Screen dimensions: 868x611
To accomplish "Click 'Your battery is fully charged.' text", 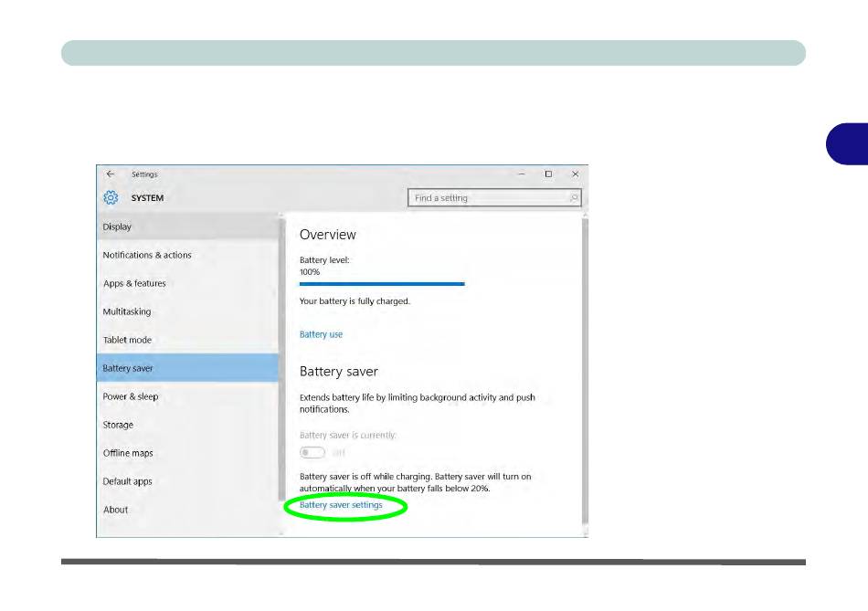I will tap(355, 301).
